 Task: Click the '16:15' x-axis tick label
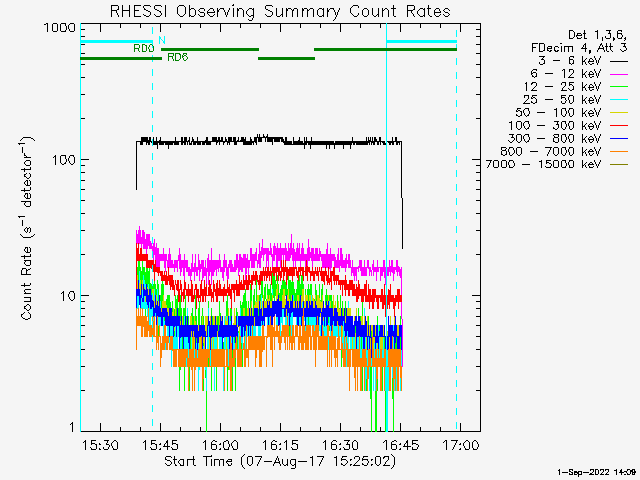(x=280, y=445)
